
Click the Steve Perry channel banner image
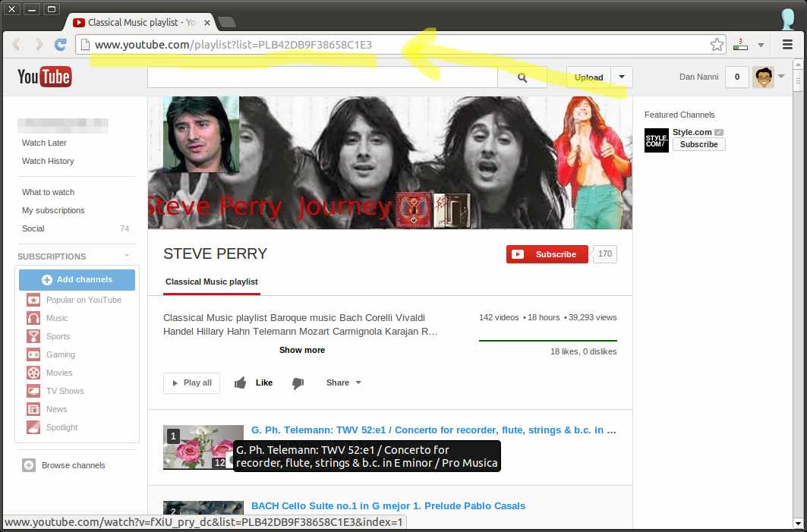[x=389, y=162]
